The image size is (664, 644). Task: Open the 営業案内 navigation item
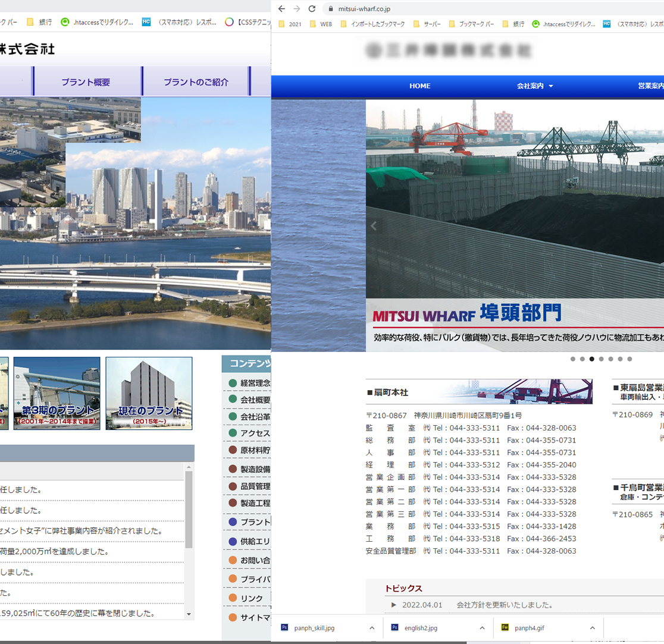coord(651,86)
